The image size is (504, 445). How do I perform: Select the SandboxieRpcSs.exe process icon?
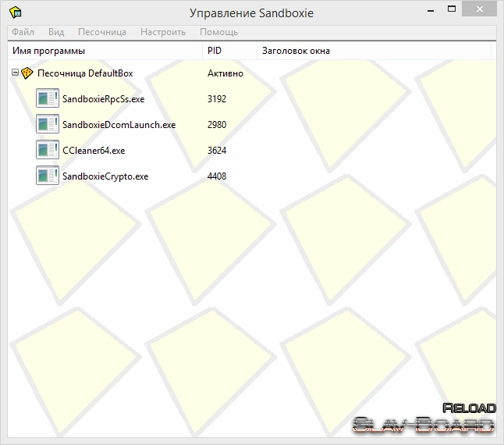click(48, 98)
